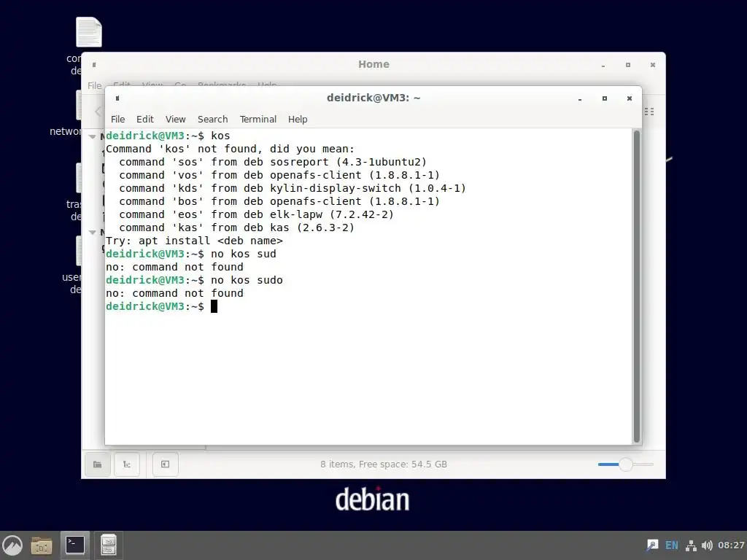Maximize the Home file manager window
747x560 pixels.
(628, 65)
